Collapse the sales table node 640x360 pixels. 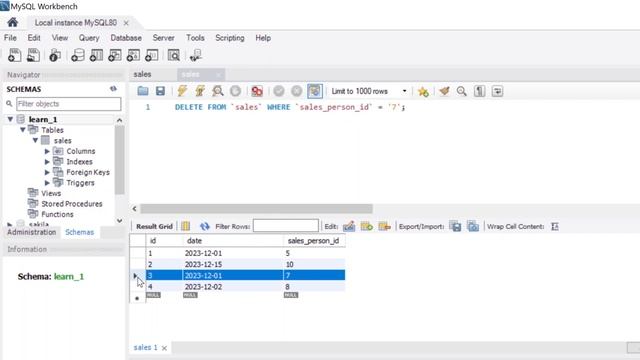click(35, 140)
